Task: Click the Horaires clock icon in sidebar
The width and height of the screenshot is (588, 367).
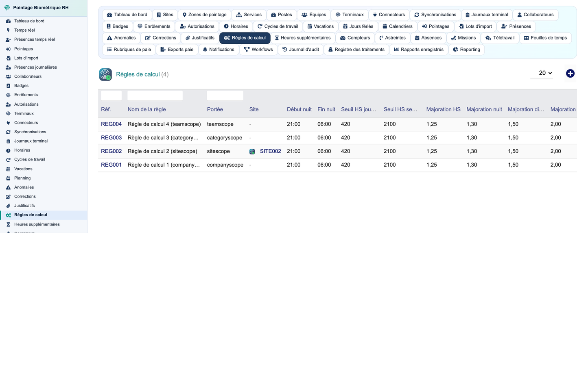Action: coord(8,150)
